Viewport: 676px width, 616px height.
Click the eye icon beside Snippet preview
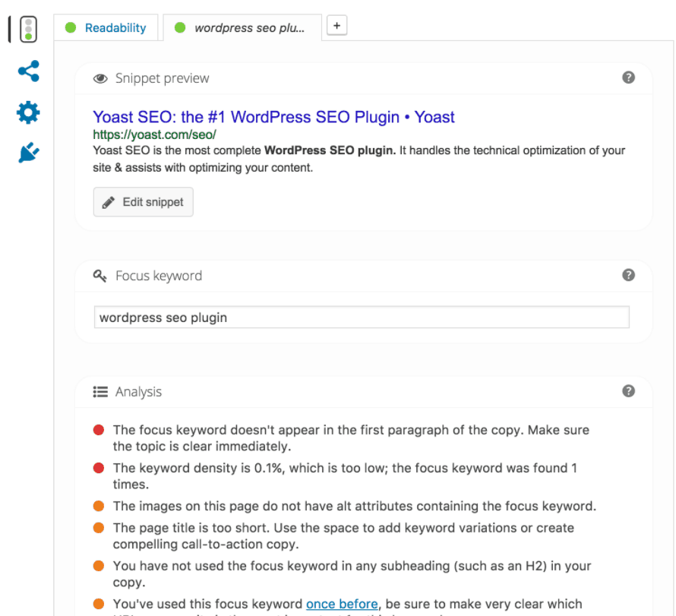100,78
